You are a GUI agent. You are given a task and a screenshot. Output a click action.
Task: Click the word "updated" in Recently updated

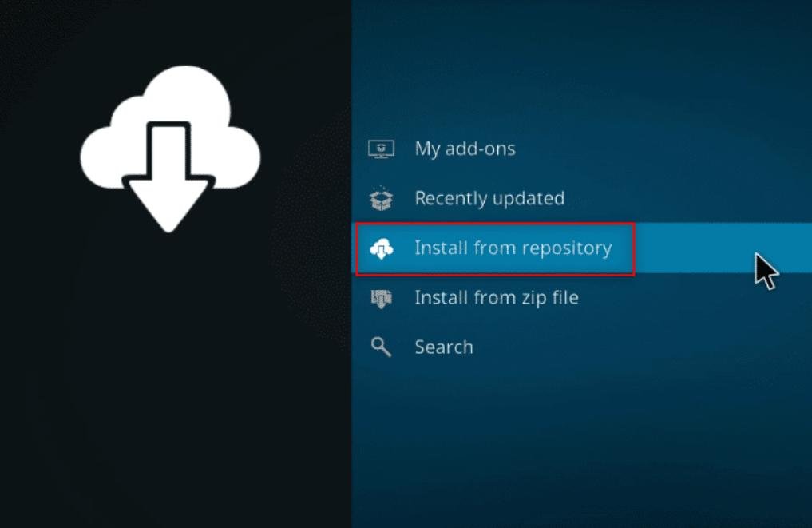[529, 199]
